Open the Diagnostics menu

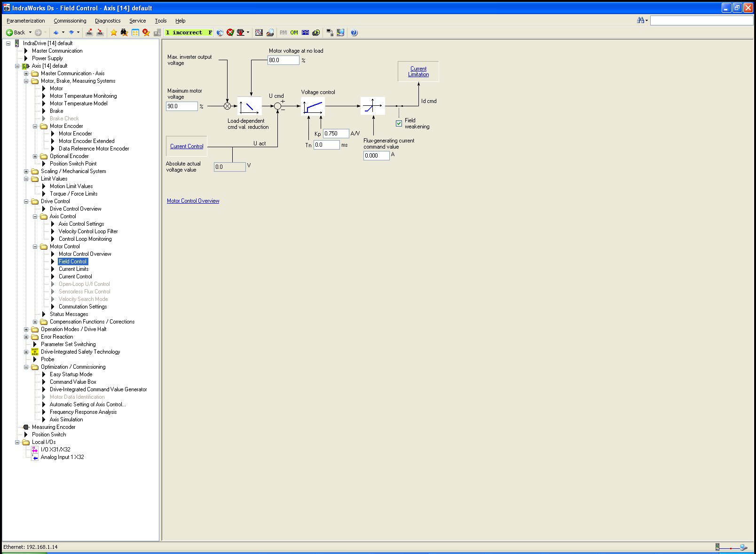coord(108,21)
